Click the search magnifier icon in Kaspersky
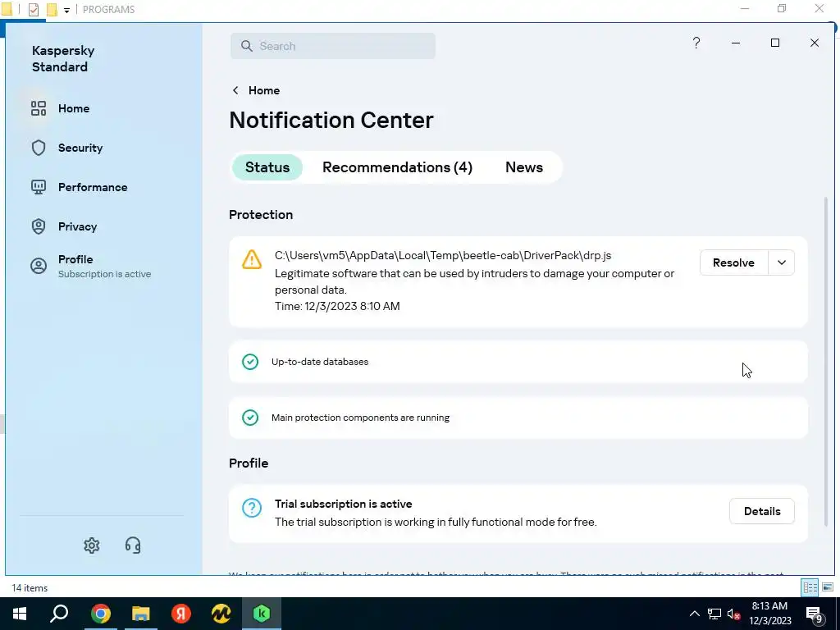The image size is (840, 630). [246, 46]
